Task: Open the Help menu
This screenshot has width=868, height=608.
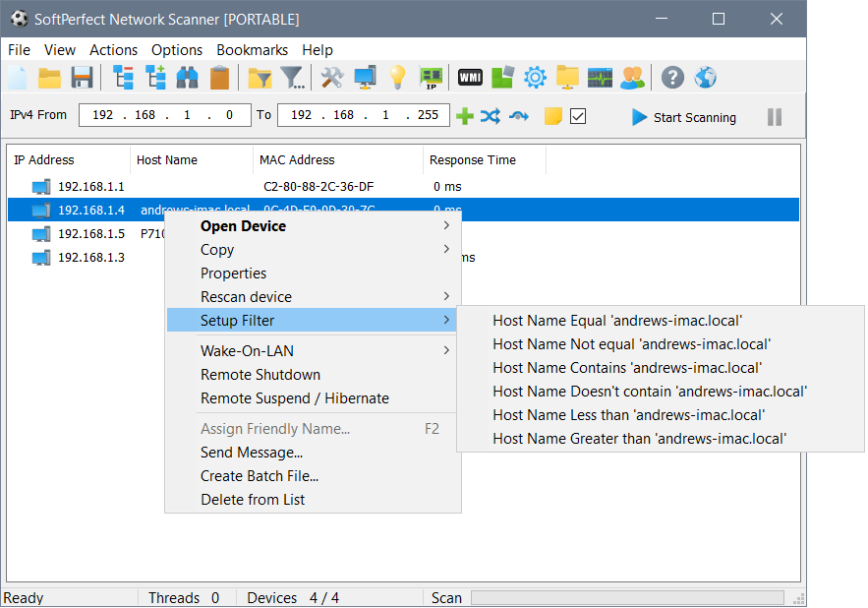Action: tap(318, 50)
